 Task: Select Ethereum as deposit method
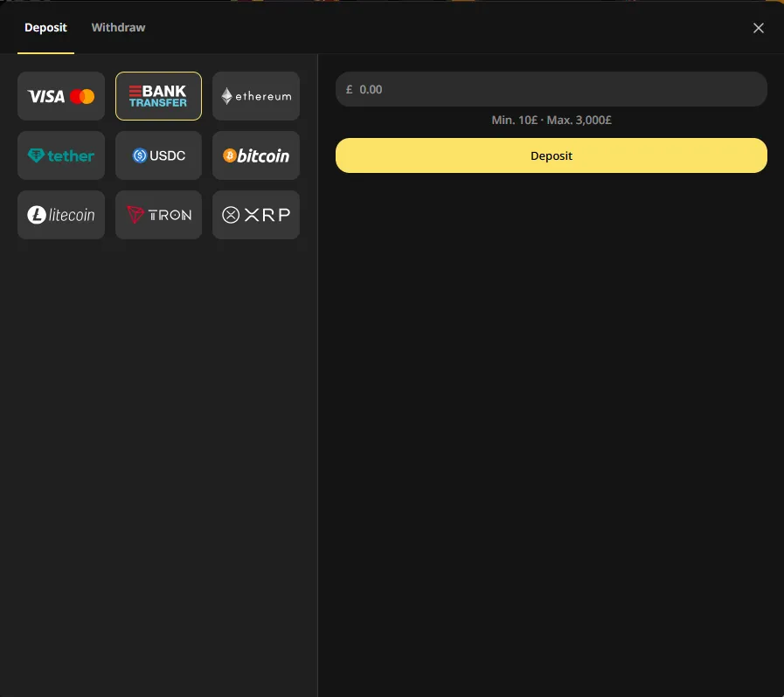(x=256, y=96)
